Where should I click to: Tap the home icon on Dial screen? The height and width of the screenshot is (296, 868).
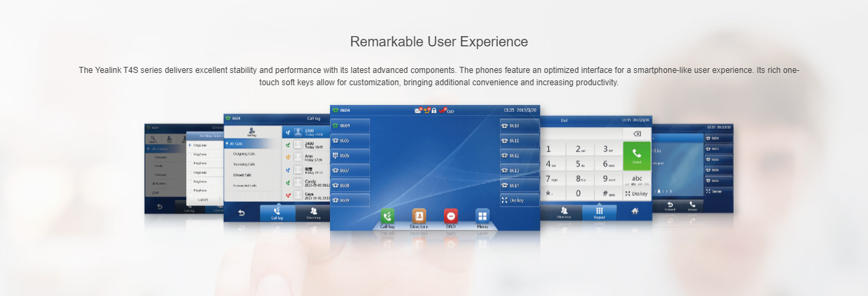(x=635, y=212)
